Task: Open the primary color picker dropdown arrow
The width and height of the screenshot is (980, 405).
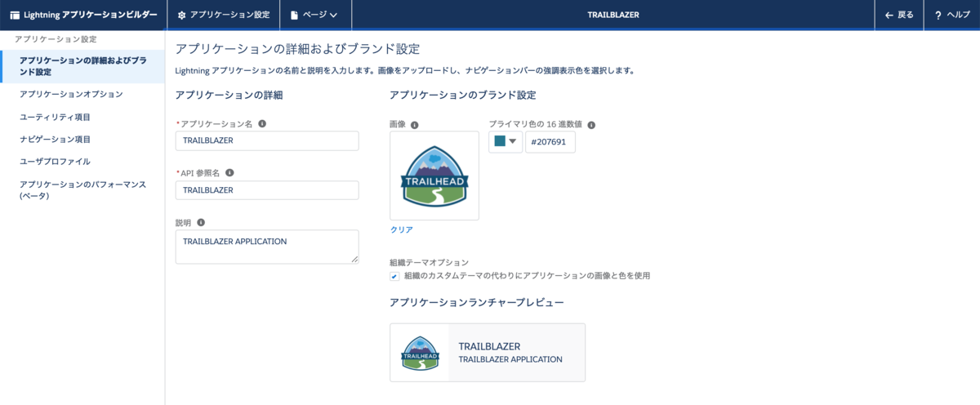Action: 513,142
